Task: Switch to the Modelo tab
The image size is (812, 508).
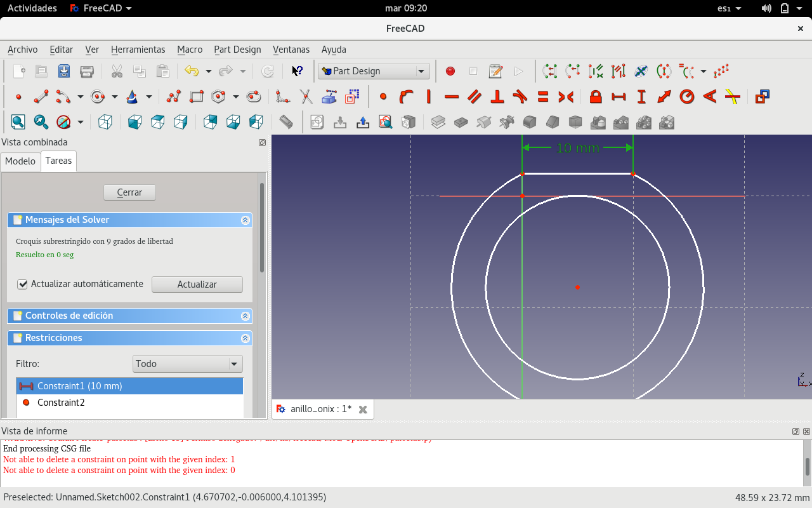Action: pyautogui.click(x=20, y=161)
